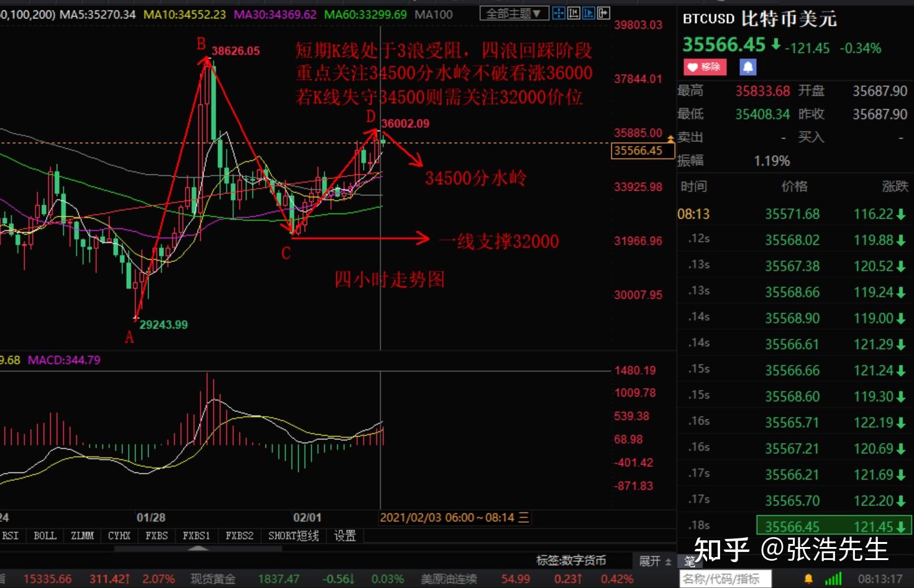Screen dimensions: 914x588
Task: Click the 08:13:17 clock in status bar
Action: [880, 579]
